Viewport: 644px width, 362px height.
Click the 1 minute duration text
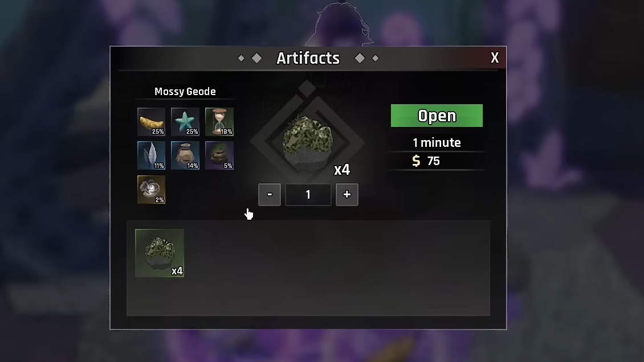[437, 143]
